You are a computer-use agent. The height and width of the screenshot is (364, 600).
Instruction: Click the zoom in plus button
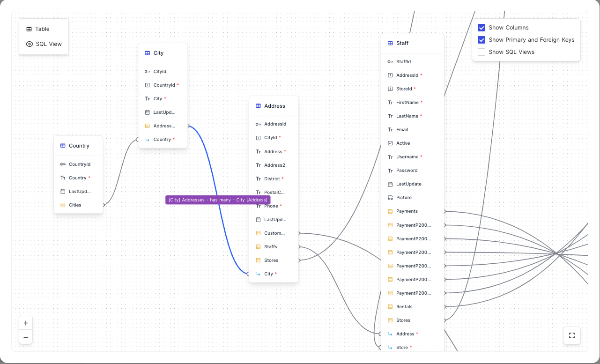click(x=26, y=323)
